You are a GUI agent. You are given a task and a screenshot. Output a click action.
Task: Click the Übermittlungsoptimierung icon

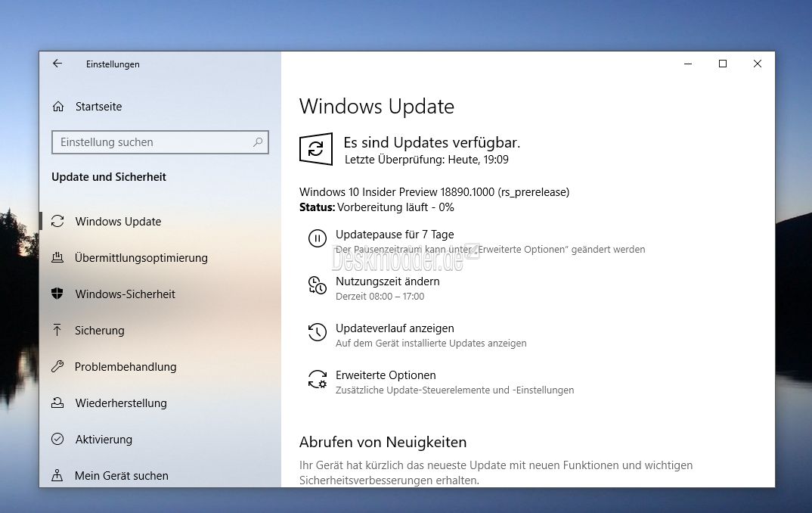tap(57, 257)
